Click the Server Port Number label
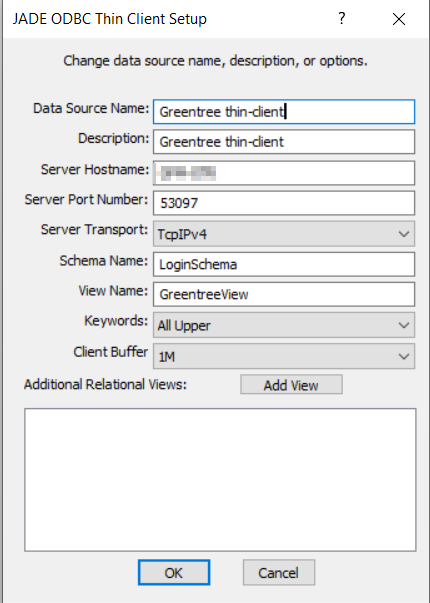This screenshot has width=430, height=603. (86, 200)
